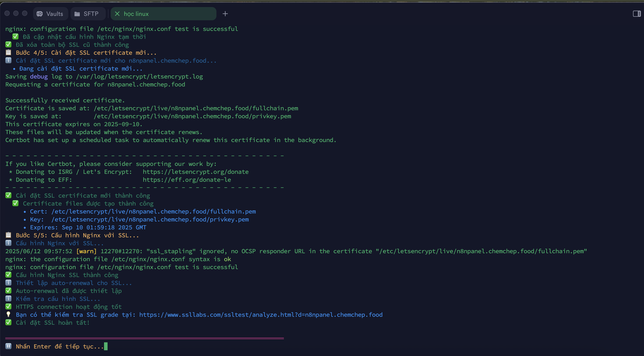Click the expires on 2025-09-10 line
644x356 pixels.
click(74, 124)
